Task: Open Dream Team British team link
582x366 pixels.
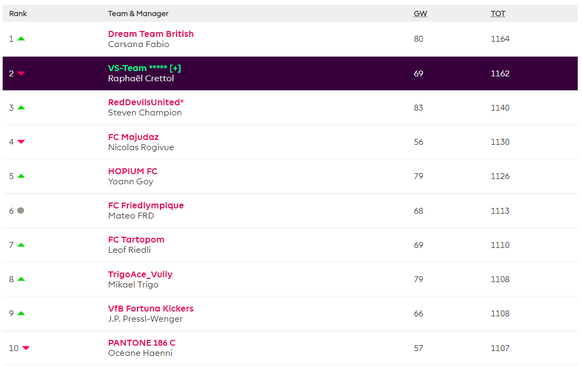Action: [x=151, y=34]
